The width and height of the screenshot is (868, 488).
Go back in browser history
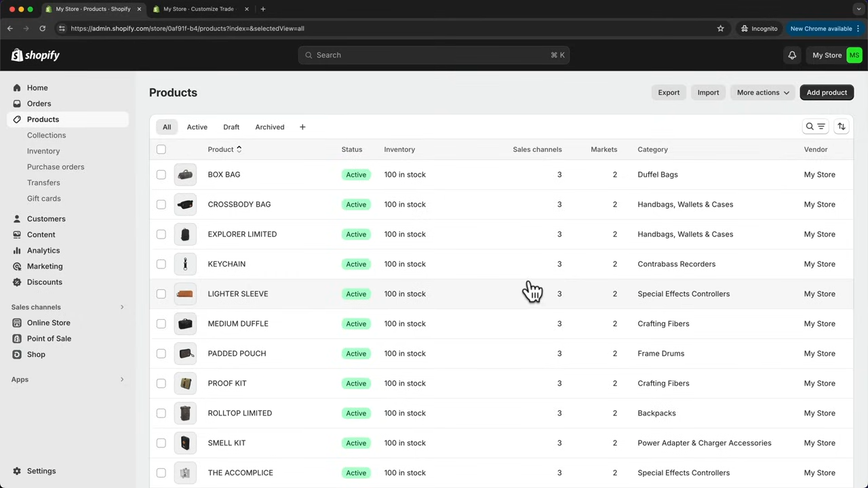[x=10, y=28]
